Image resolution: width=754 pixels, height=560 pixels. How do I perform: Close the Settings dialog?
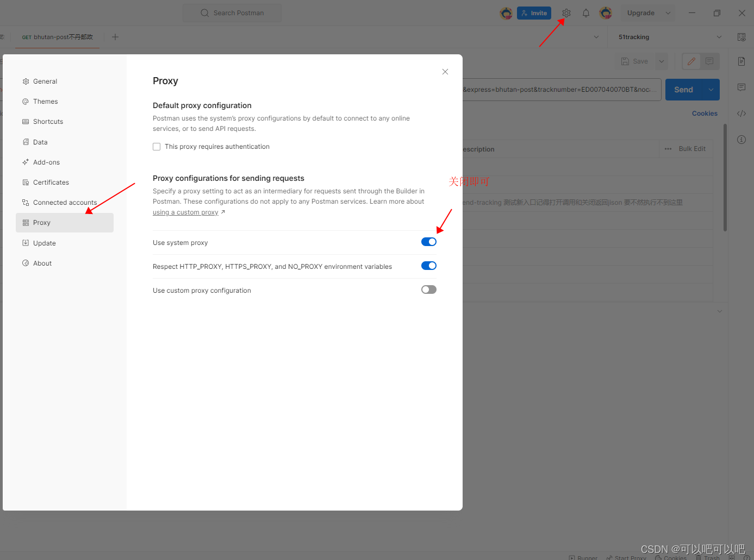coord(445,72)
